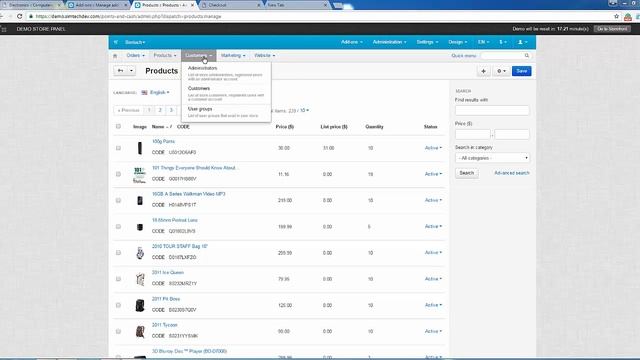Expand the All categories combo box
The height and width of the screenshot is (360, 640).
[x=492, y=158]
